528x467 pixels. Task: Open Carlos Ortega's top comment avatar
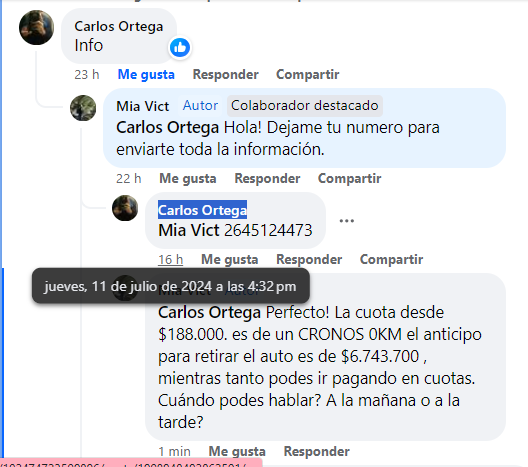36,28
